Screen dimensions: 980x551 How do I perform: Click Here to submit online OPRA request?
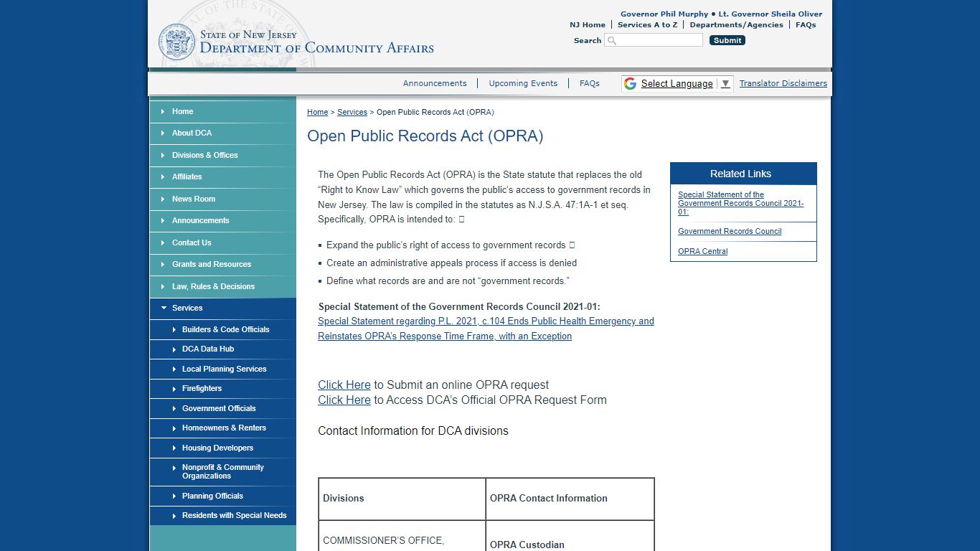[344, 385]
